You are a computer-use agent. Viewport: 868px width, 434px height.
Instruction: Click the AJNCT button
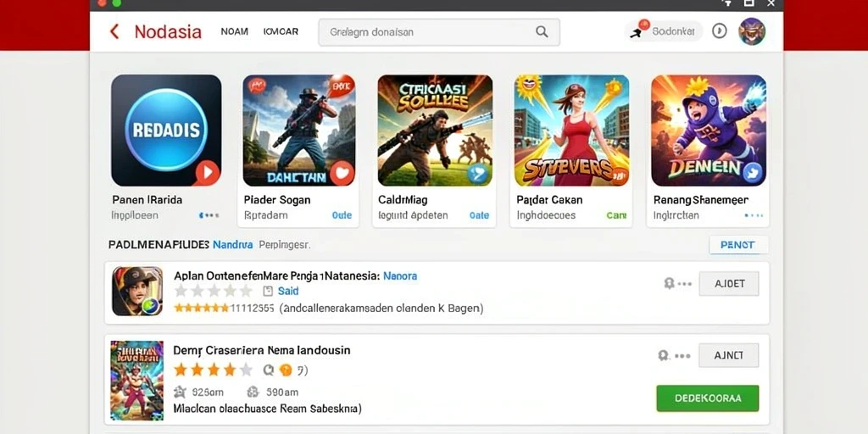728,355
